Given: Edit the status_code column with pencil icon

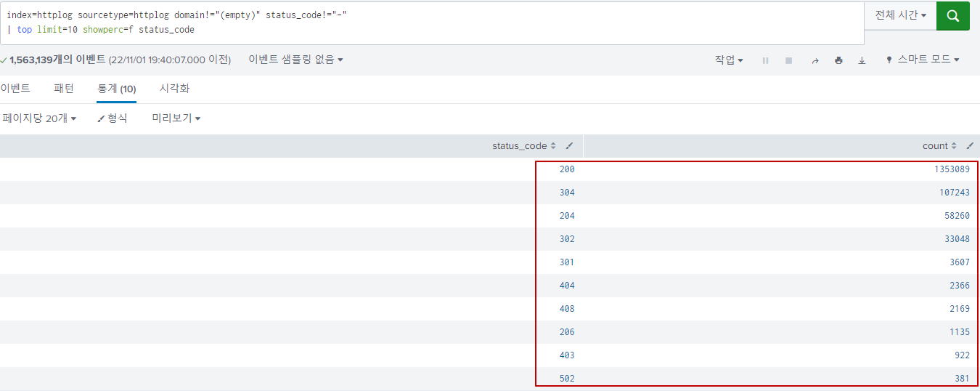Looking at the screenshot, I should pyautogui.click(x=569, y=146).
